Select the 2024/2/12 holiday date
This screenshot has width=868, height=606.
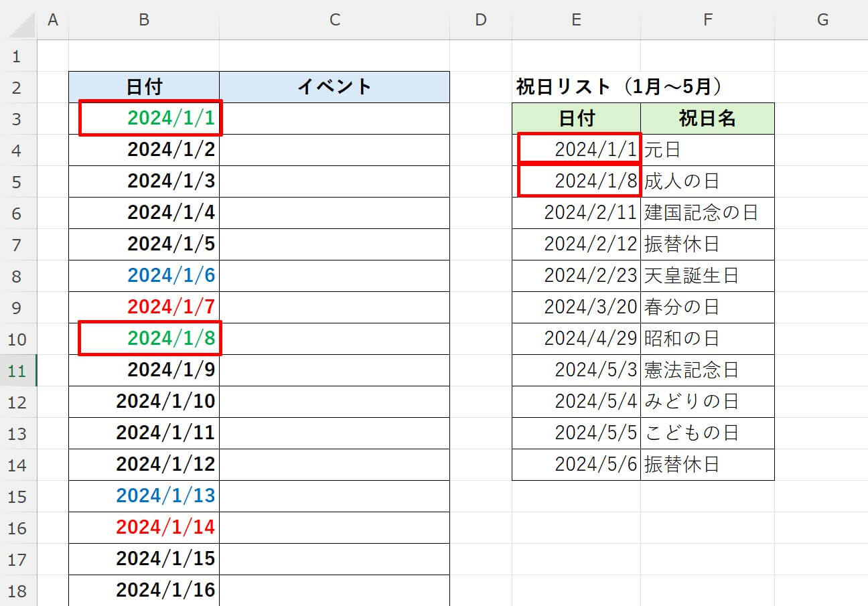(x=576, y=244)
